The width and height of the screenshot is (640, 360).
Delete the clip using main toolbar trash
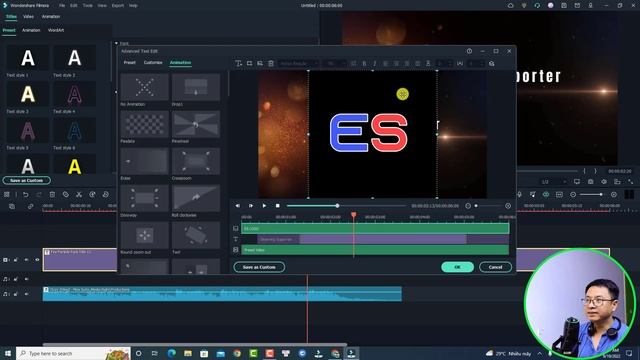(x=52, y=195)
